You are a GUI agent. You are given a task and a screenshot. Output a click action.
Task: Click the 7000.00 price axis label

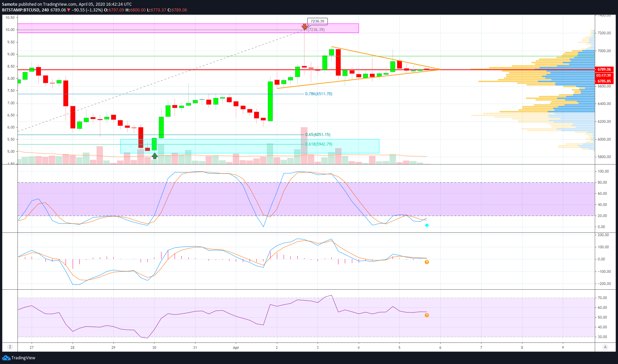tap(604, 51)
